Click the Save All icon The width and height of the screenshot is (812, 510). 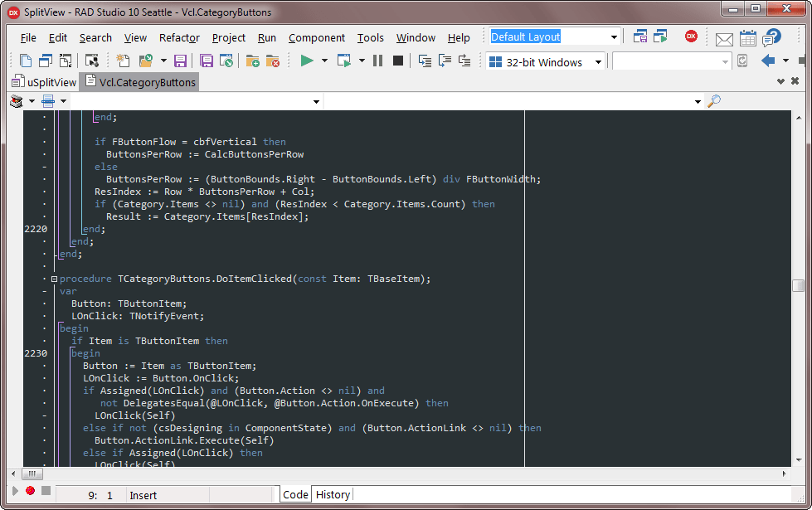point(206,61)
